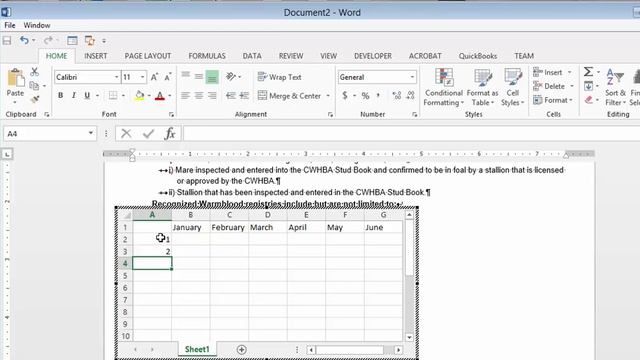Set Middle Align for cell text

199,76
